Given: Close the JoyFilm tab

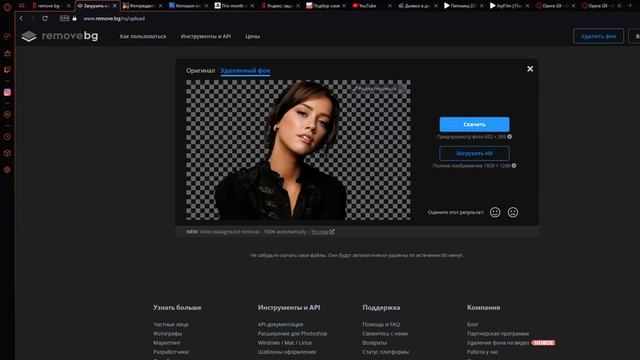Looking at the screenshot, I should pyautogui.click(x=527, y=6).
